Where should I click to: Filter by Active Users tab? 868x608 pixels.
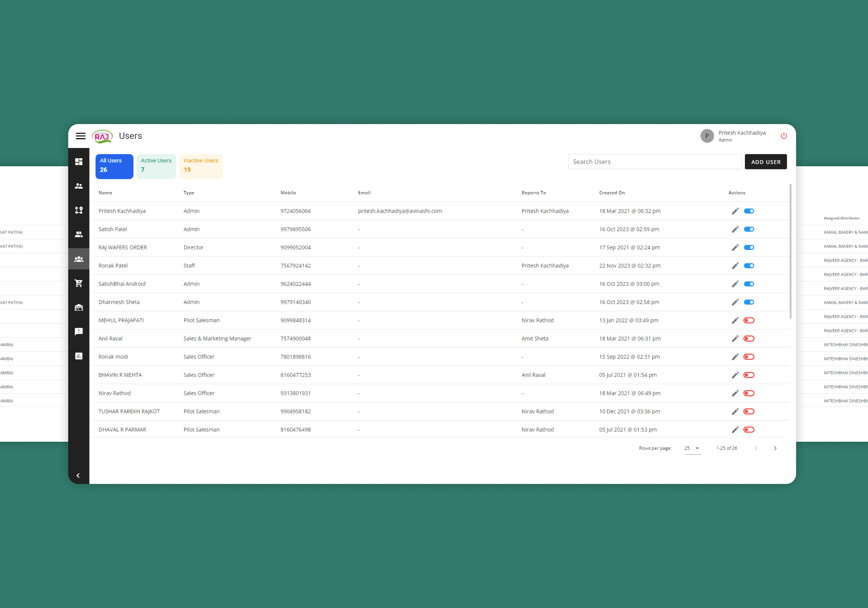(x=156, y=167)
